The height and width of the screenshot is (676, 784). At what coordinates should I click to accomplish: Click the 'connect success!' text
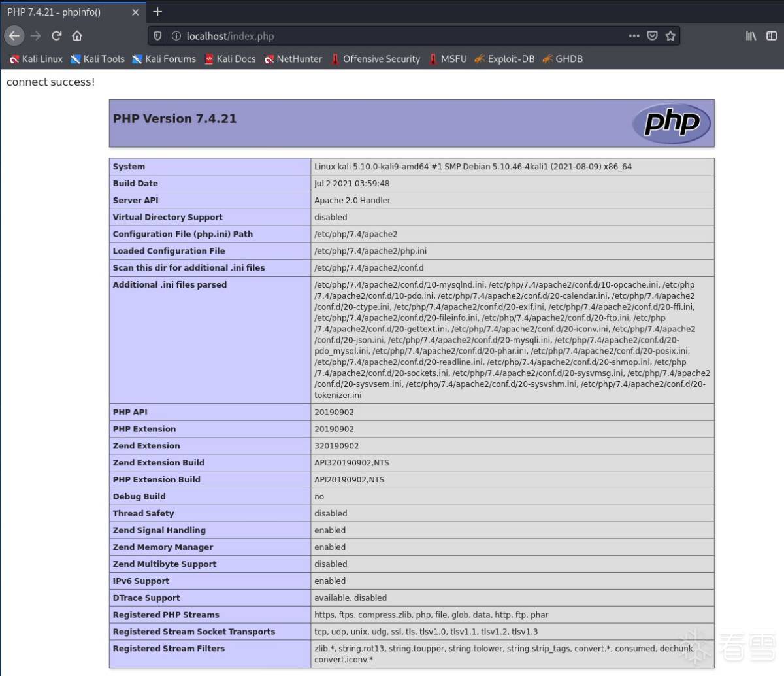[x=50, y=82]
